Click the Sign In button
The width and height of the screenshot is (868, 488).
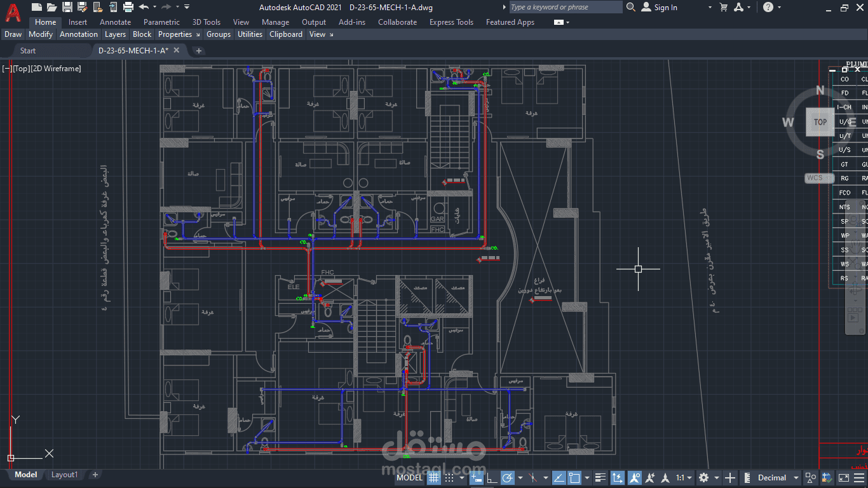[x=660, y=7]
